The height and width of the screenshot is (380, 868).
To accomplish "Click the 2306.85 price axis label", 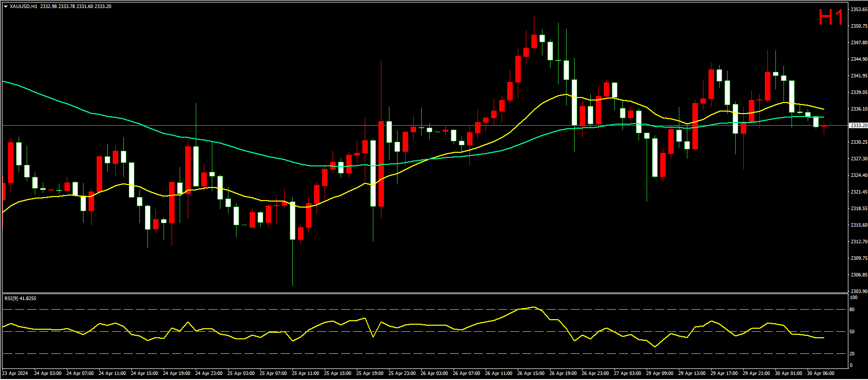I will point(858,275).
